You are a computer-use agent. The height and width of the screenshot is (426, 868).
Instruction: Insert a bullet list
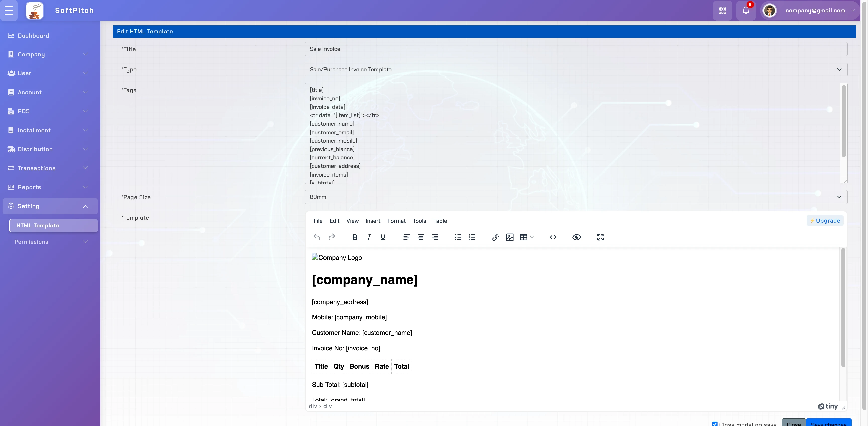coord(458,237)
